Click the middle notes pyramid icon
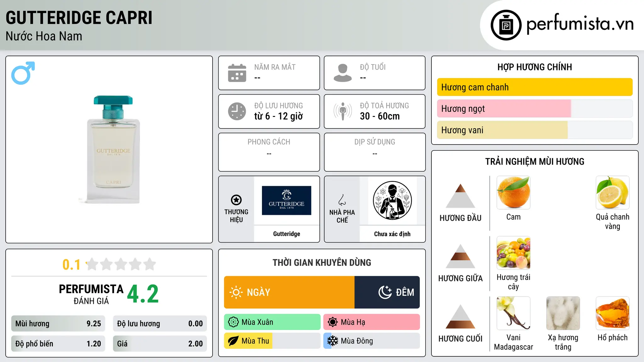The height and width of the screenshot is (362, 644). (x=460, y=256)
